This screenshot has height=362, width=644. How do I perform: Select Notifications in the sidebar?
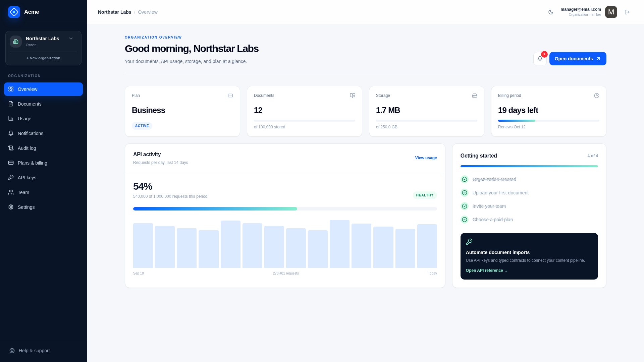point(43,133)
